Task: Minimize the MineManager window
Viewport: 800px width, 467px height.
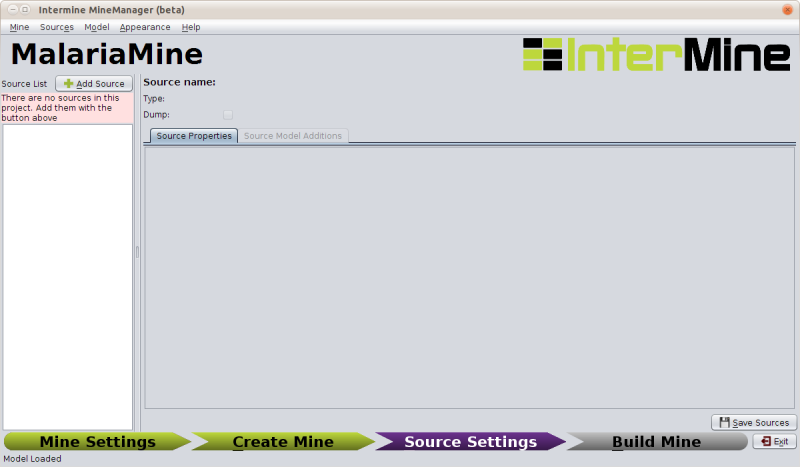Action: click(13, 10)
